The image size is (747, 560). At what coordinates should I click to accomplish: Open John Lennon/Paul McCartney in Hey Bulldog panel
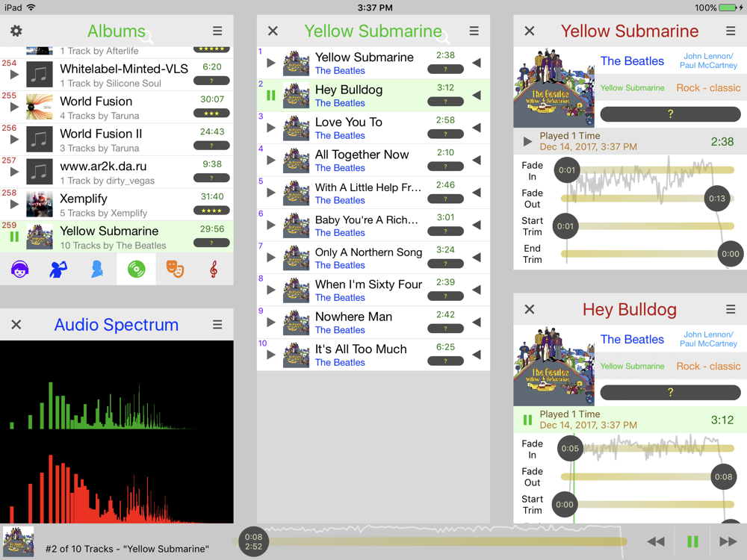click(708, 339)
